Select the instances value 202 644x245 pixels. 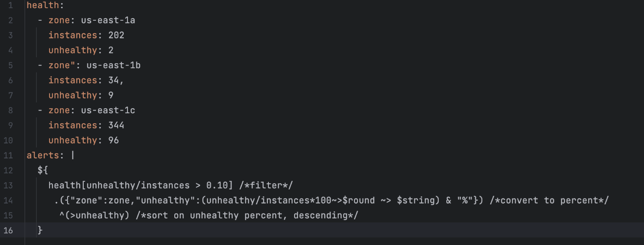click(x=116, y=35)
